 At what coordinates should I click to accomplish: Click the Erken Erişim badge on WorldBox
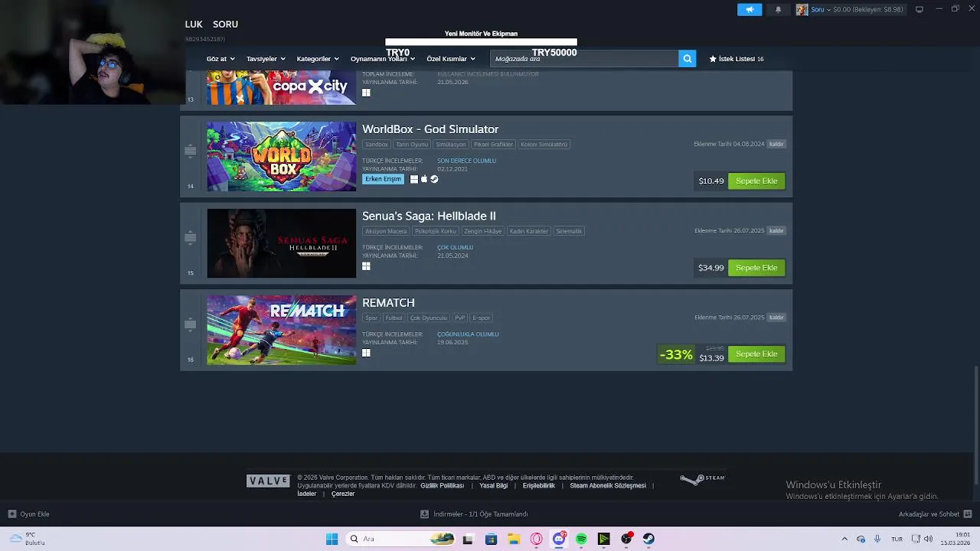click(383, 179)
